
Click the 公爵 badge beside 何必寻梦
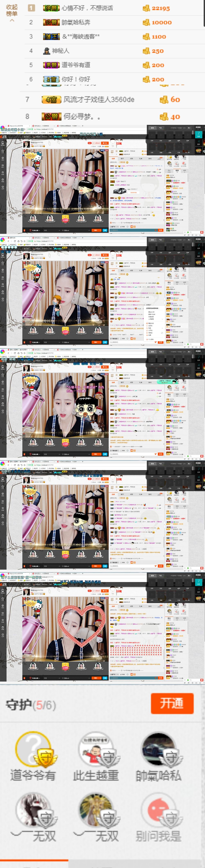pos(51,117)
